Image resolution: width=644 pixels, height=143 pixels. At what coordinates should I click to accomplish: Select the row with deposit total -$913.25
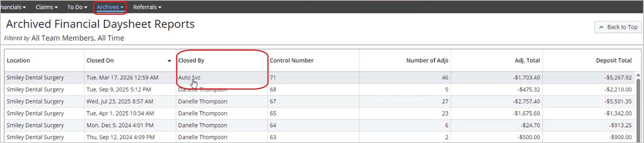tap(620, 125)
